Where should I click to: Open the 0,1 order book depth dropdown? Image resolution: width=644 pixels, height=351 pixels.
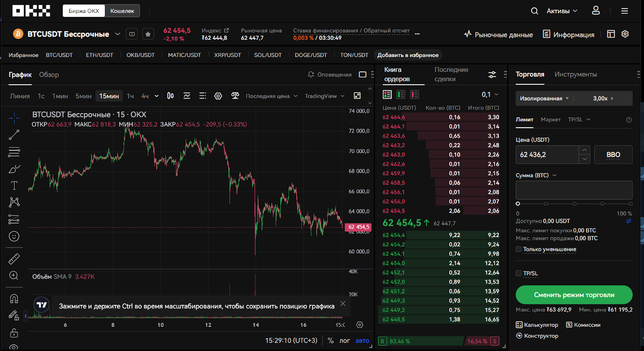click(x=490, y=94)
